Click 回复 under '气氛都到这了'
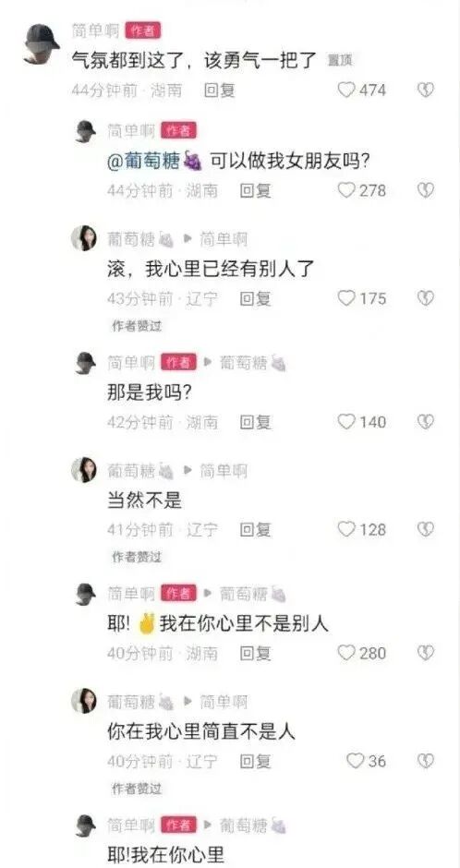The height and width of the screenshot is (868, 460). click(220, 90)
